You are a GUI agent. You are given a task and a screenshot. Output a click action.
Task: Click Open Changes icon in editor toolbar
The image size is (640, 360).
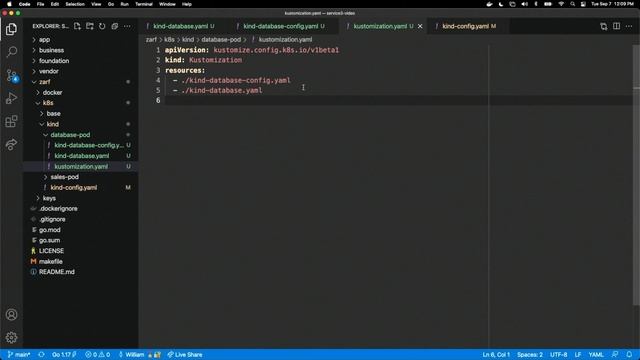click(604, 26)
